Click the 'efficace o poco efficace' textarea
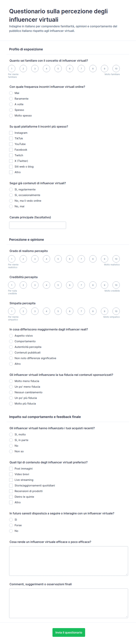This screenshot has height=644, width=136. click(69, 561)
